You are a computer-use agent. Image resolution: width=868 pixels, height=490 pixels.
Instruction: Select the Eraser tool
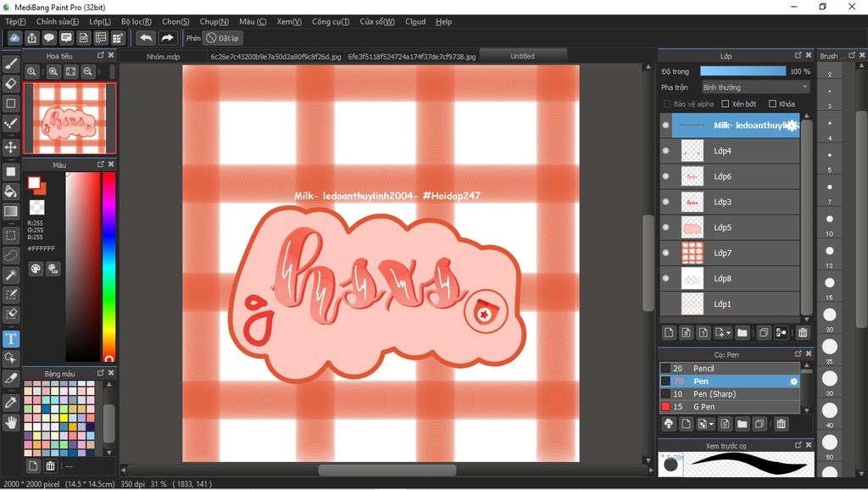click(11, 84)
